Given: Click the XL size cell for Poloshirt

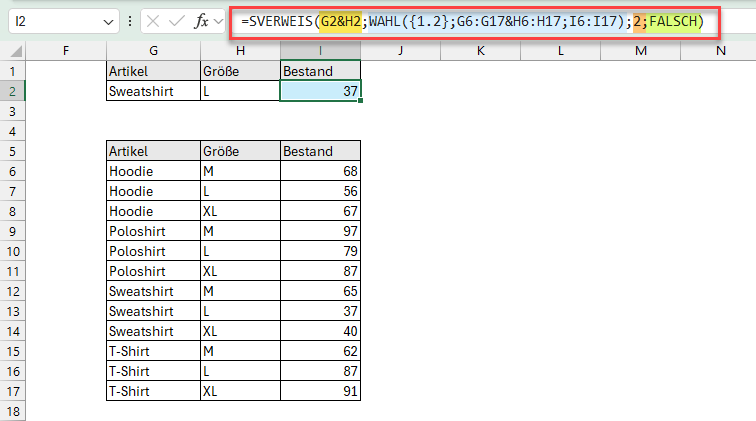Looking at the screenshot, I should click(240, 271).
